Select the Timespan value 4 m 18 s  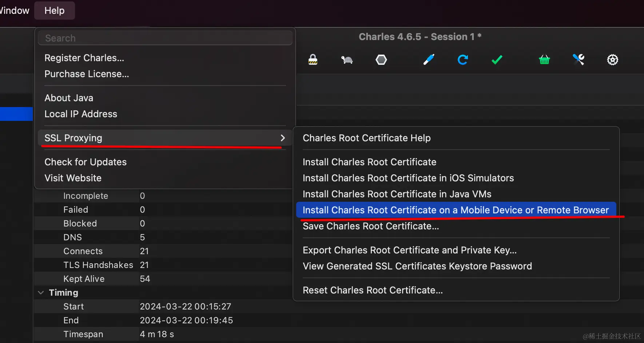pyautogui.click(x=157, y=334)
